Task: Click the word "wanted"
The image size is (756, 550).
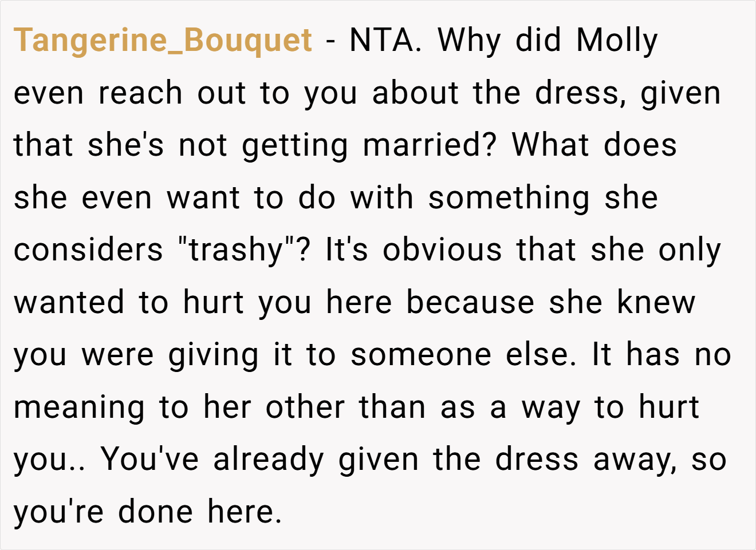Action: 69,303
